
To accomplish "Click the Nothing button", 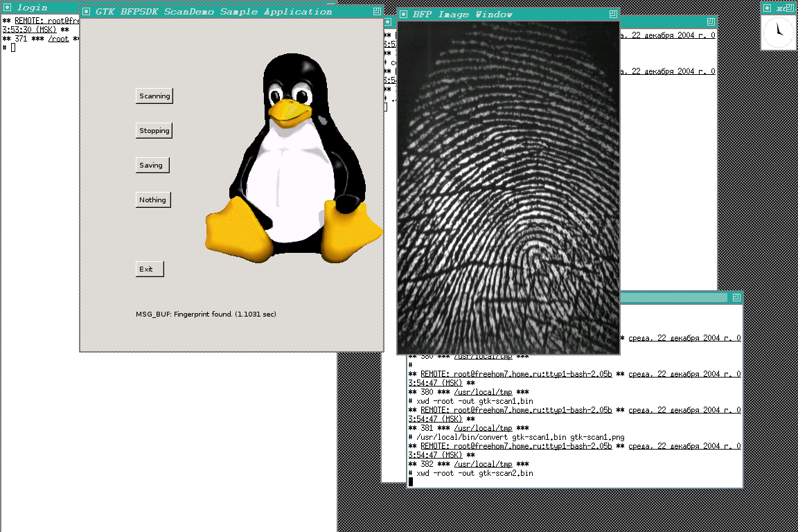I will point(153,199).
